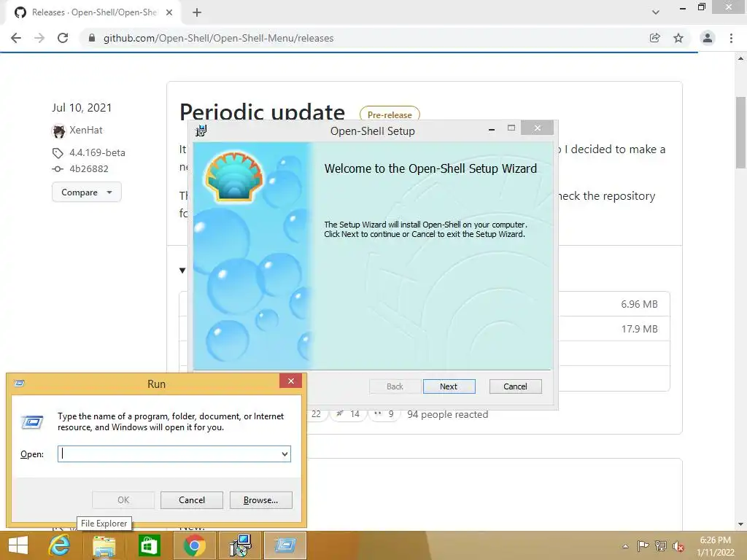
Task: Close the Releases Open-Shell tab
Action: [169, 12]
